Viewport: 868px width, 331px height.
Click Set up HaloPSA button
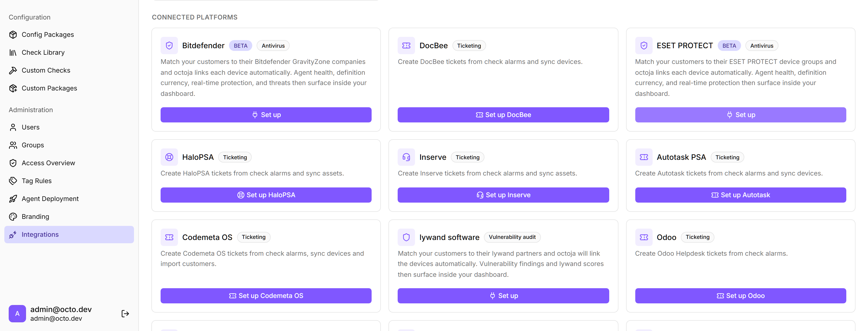pyautogui.click(x=266, y=195)
